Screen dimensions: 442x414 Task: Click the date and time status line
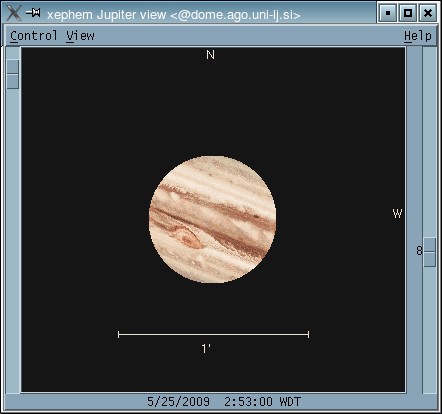(224, 401)
